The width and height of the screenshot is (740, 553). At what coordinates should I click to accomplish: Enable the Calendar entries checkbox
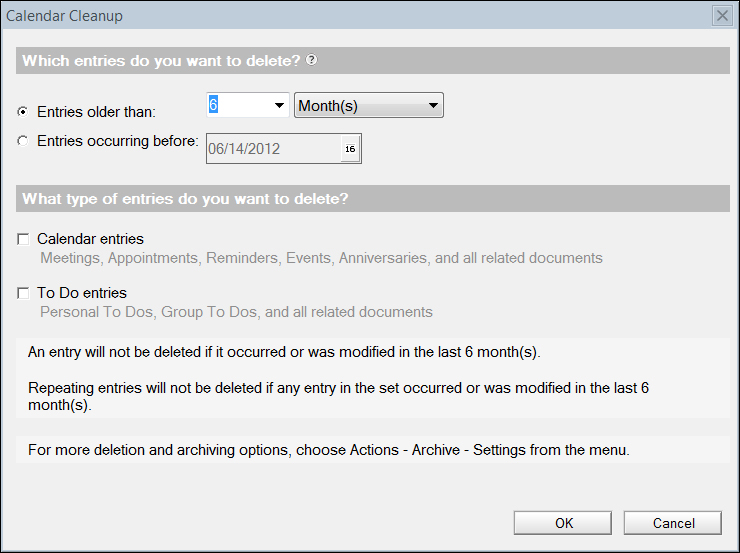[23, 239]
